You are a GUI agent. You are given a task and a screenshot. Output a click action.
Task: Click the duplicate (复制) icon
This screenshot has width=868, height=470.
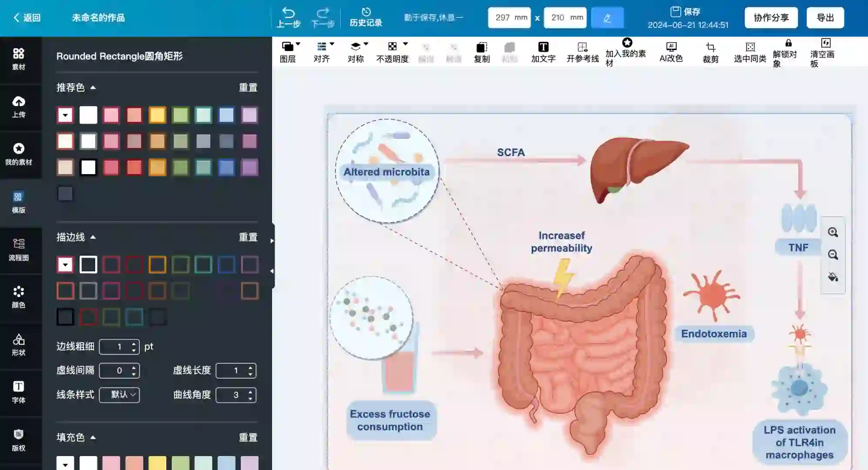[481, 47]
